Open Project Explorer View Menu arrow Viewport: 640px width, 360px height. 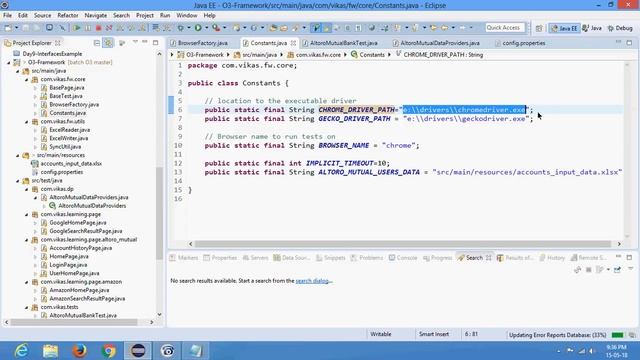click(x=135, y=42)
